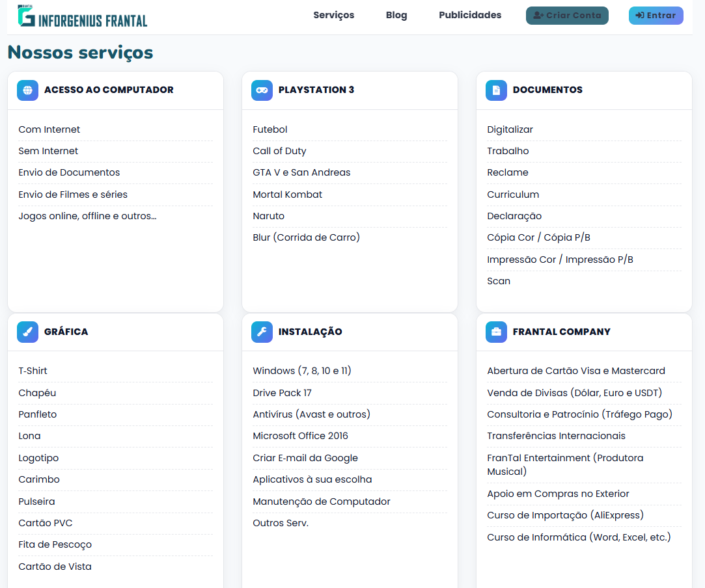Click the briefcase icon for Frantal Company

[496, 332]
